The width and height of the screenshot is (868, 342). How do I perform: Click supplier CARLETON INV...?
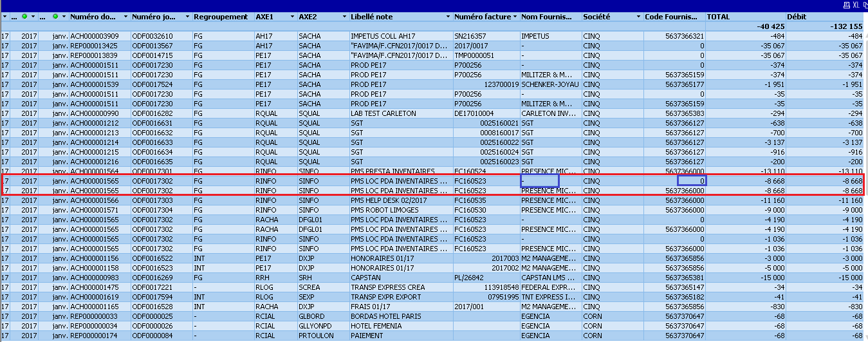tap(548, 113)
